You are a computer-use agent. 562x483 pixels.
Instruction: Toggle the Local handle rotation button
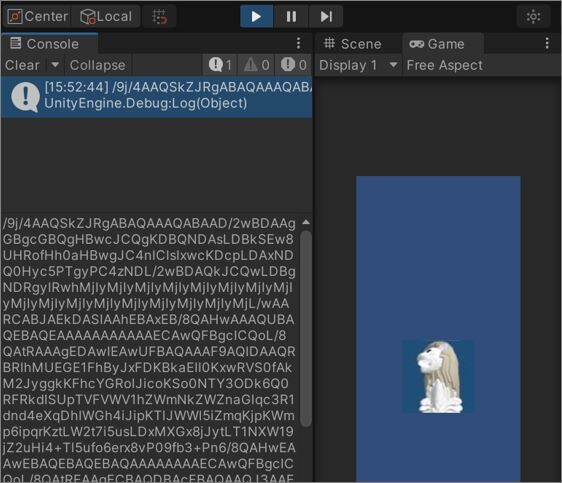point(106,16)
